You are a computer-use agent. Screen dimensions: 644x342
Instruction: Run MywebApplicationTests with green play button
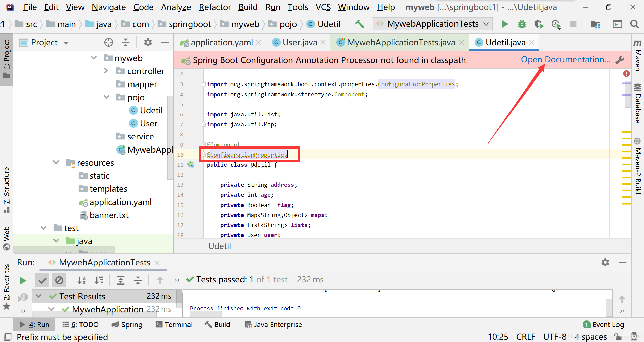pyautogui.click(x=505, y=24)
